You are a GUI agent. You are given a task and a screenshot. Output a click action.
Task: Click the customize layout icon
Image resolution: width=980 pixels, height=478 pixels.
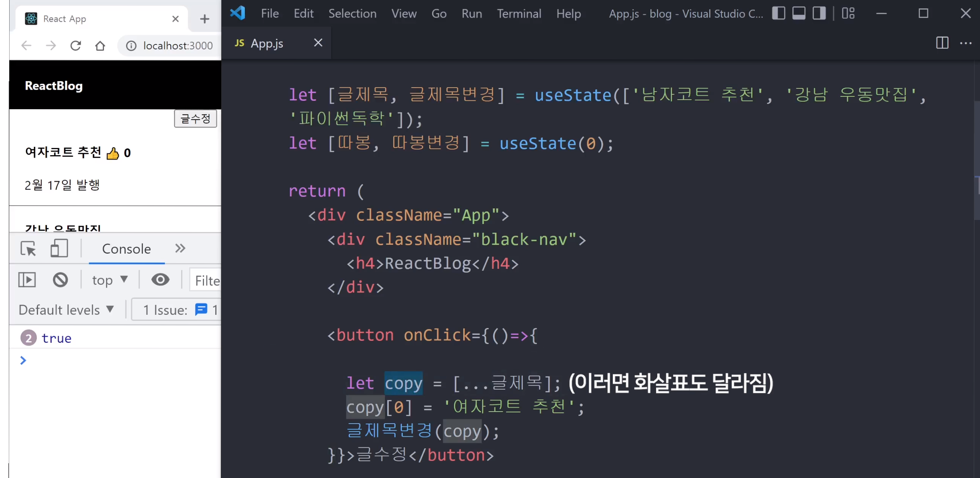(848, 13)
